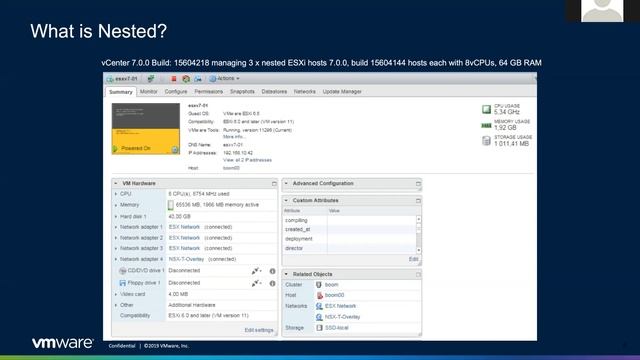The image size is (640, 360).
Task: Expand the Network adapter 1 row
Action: point(116,227)
